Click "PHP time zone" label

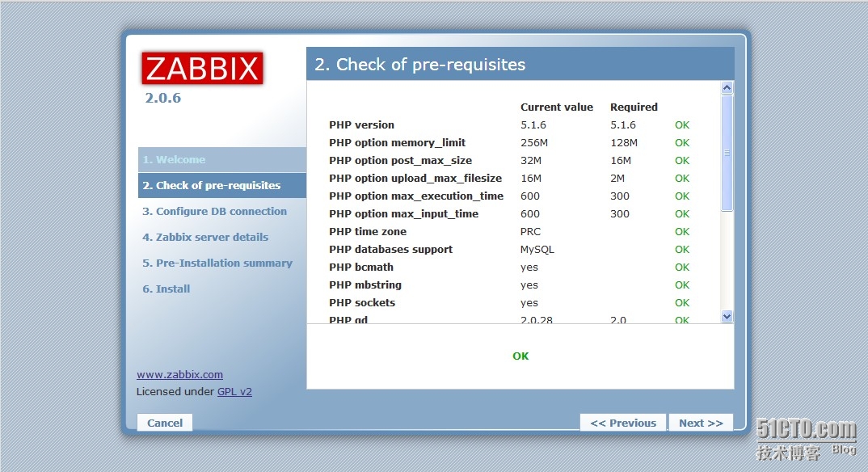(x=368, y=231)
